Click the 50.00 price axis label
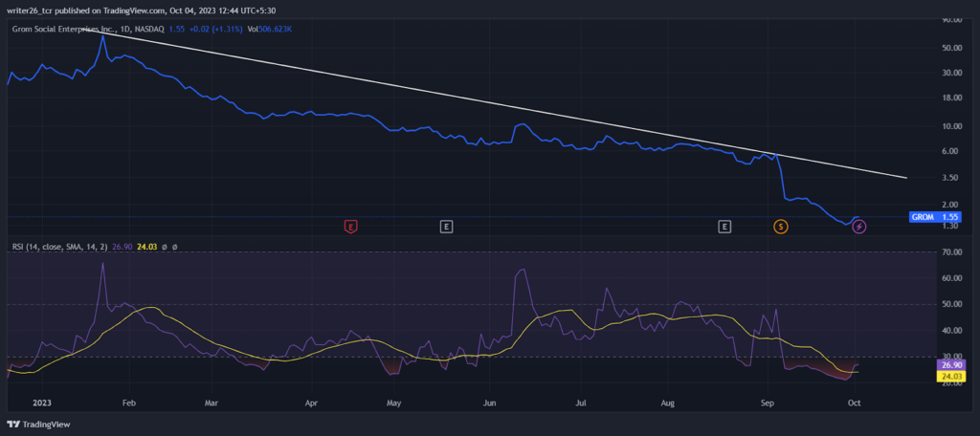This screenshot has height=436, width=980. click(x=952, y=48)
